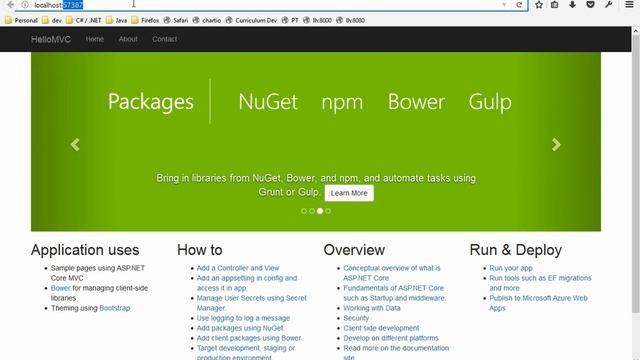Open the lh:8000 bookmark
Screen dimensions: 640x360
(x=318, y=20)
